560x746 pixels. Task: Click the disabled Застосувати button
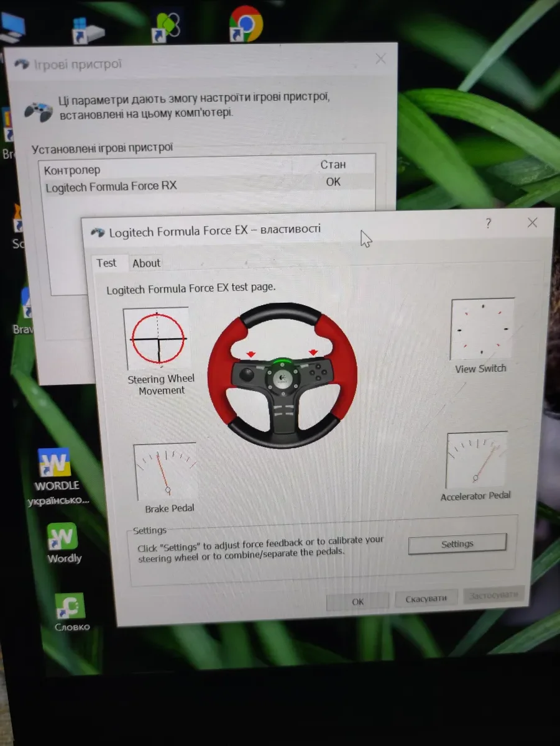tap(493, 595)
